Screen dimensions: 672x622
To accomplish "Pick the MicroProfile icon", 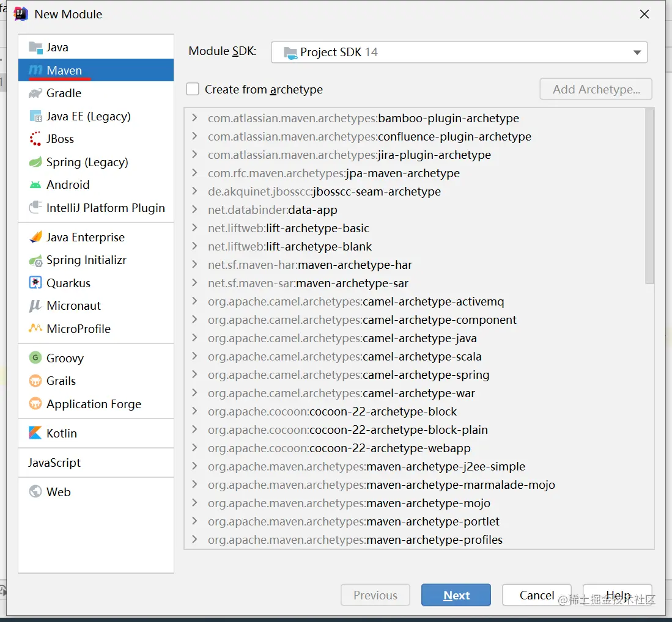I will click(35, 329).
